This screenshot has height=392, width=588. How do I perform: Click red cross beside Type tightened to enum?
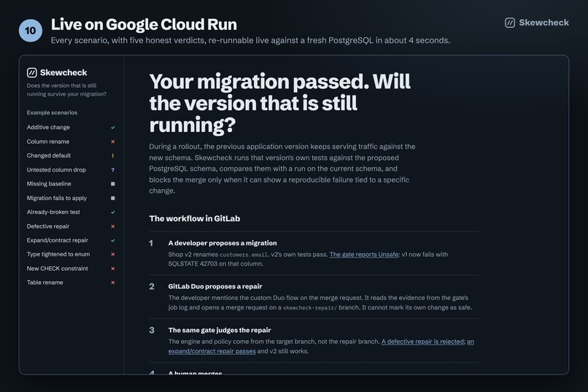[112, 254]
